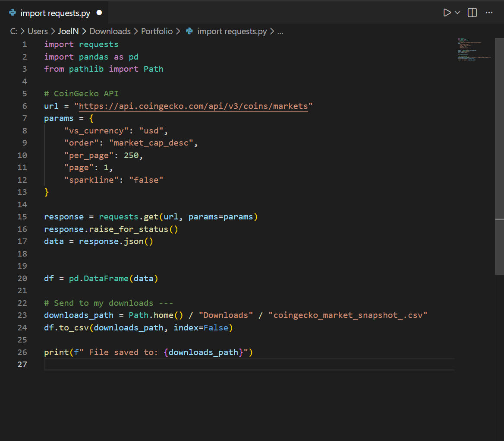Image resolution: width=504 pixels, height=441 pixels.
Task: Expand the Users breadcrumb folder
Action: (x=38, y=31)
